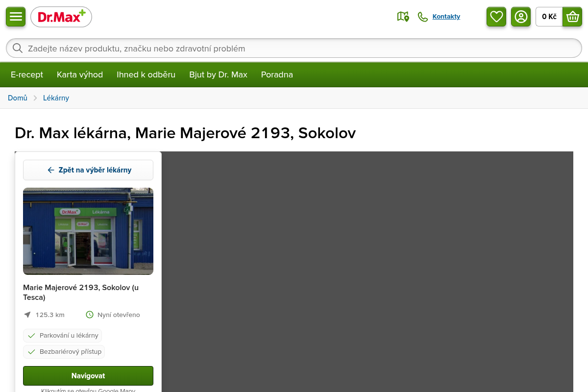Open the Karta výhod menu item
588x392 pixels.
click(x=80, y=74)
